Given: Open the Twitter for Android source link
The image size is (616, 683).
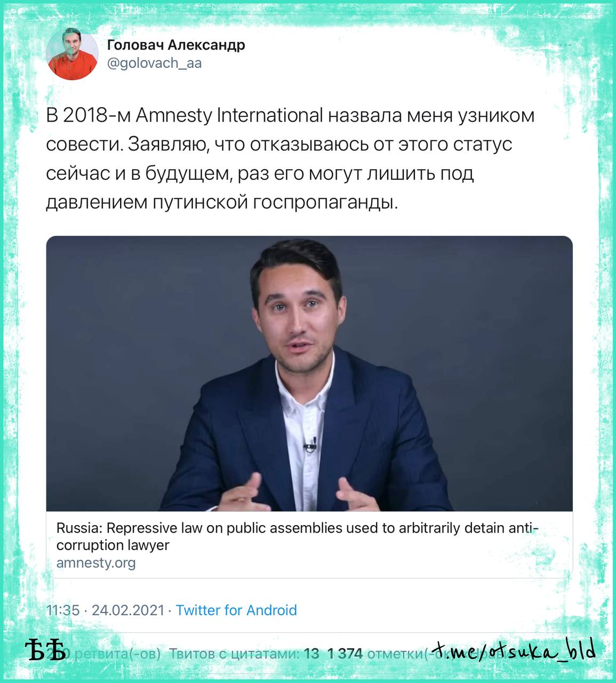Looking at the screenshot, I should (x=236, y=610).
